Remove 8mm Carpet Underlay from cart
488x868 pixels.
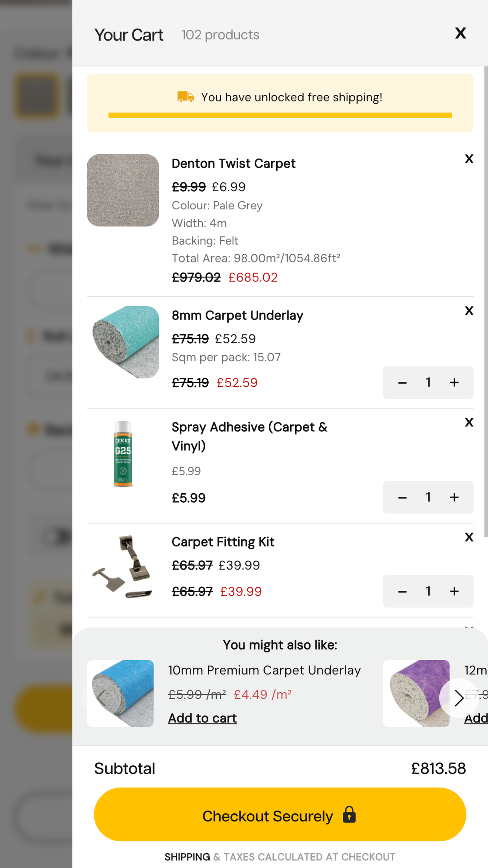(469, 311)
